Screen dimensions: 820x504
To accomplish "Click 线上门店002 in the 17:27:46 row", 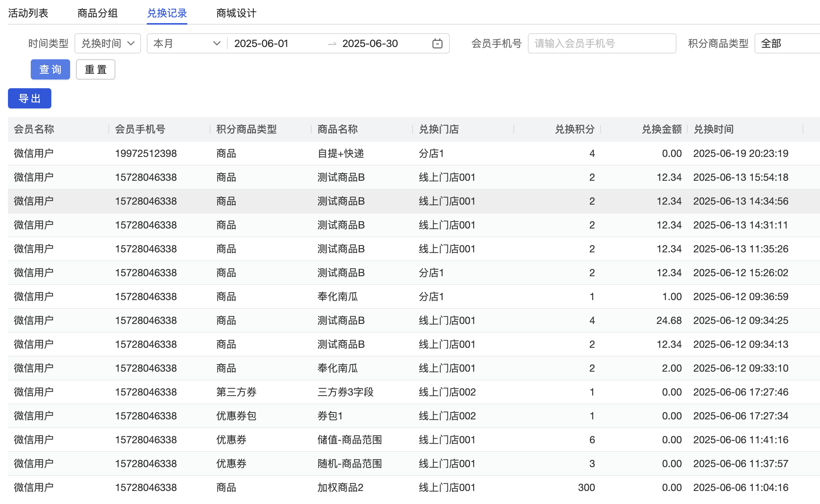I will click(x=447, y=392).
